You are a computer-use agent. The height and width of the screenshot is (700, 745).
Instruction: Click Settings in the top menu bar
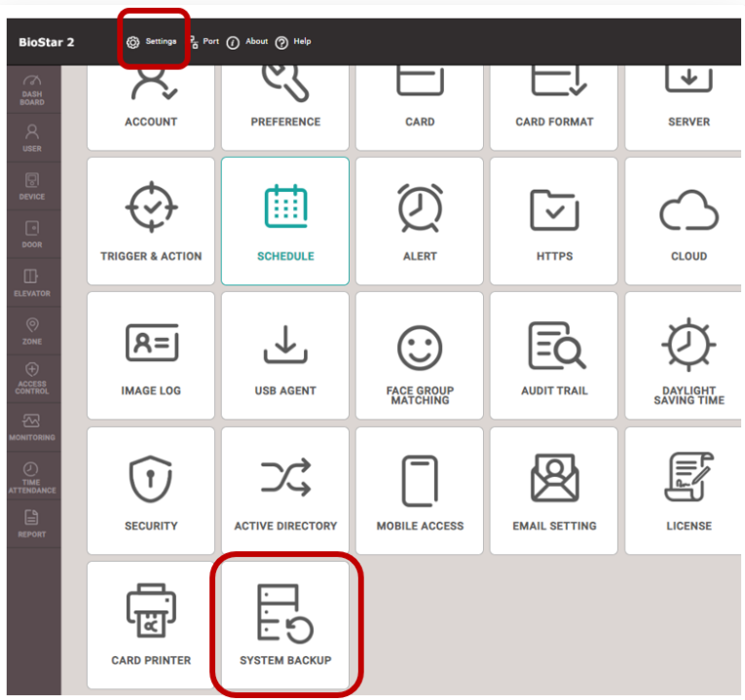[x=152, y=42]
